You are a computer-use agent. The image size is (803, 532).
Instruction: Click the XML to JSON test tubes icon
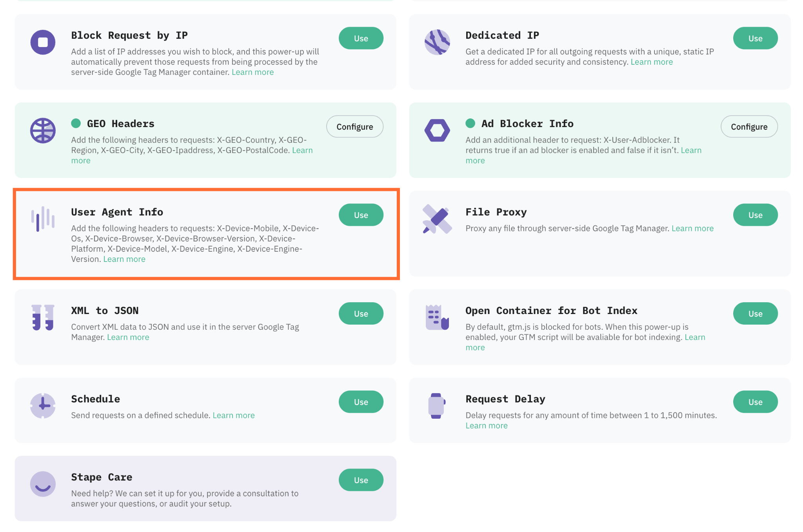pos(43,318)
